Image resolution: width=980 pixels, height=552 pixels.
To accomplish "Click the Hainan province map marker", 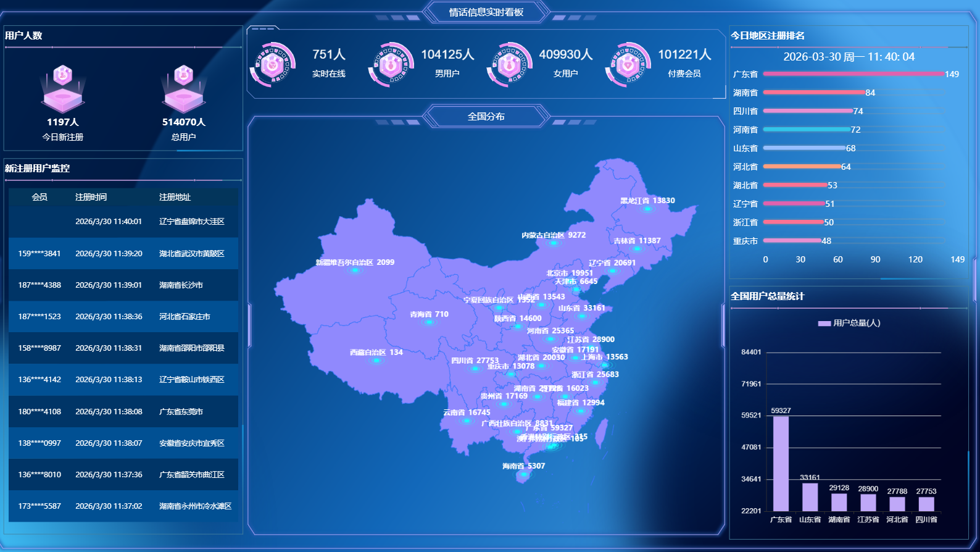I will 523,474.
